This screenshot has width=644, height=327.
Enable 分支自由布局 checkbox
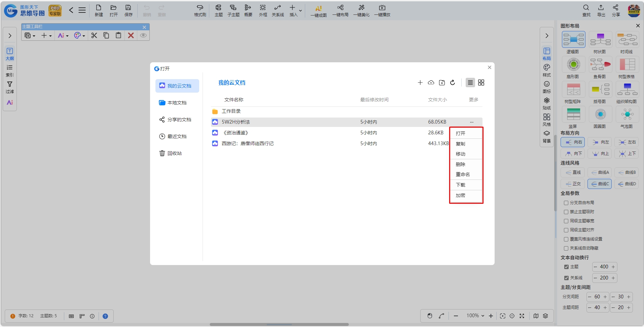[x=566, y=203]
